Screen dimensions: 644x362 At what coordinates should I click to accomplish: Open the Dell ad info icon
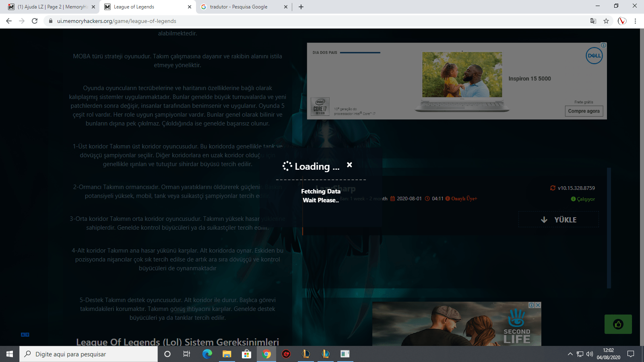(x=603, y=45)
